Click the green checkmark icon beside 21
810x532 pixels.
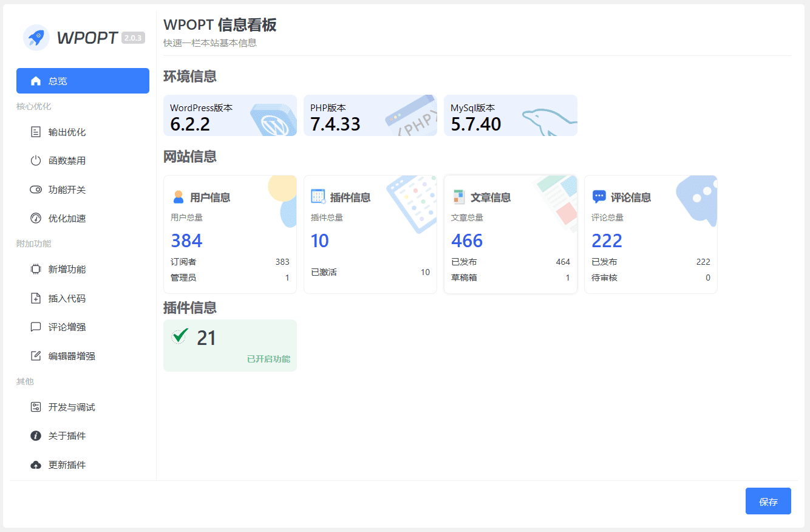180,336
